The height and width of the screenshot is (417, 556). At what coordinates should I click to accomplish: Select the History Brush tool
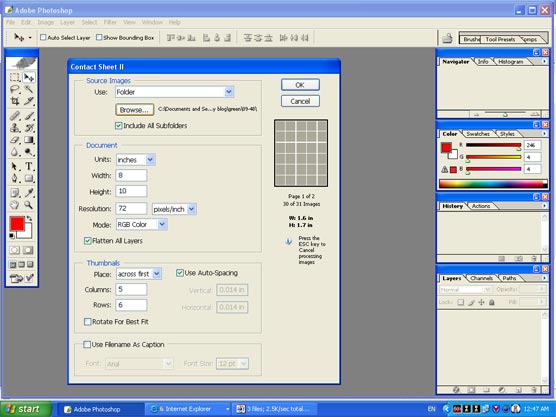tap(29, 128)
